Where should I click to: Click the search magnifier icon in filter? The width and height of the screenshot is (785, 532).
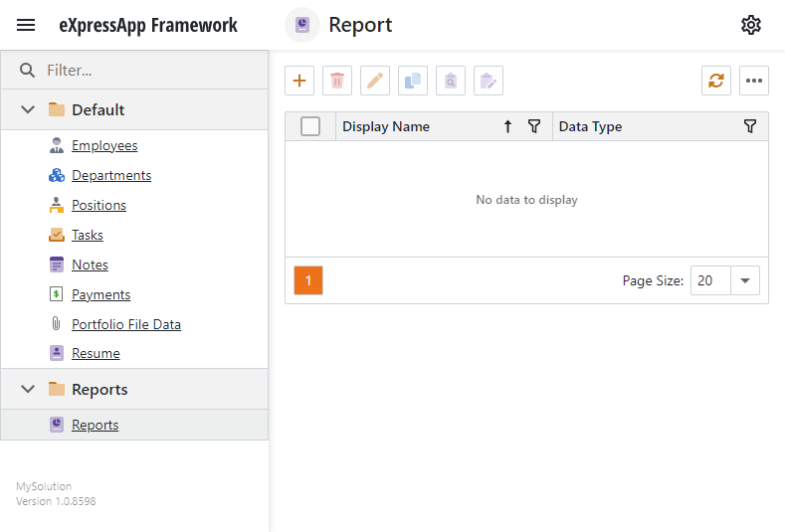click(x=27, y=70)
